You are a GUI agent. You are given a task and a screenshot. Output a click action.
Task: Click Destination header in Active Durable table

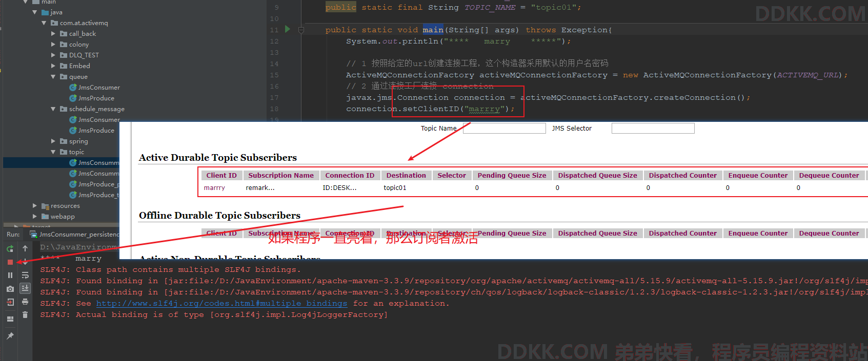coord(406,176)
